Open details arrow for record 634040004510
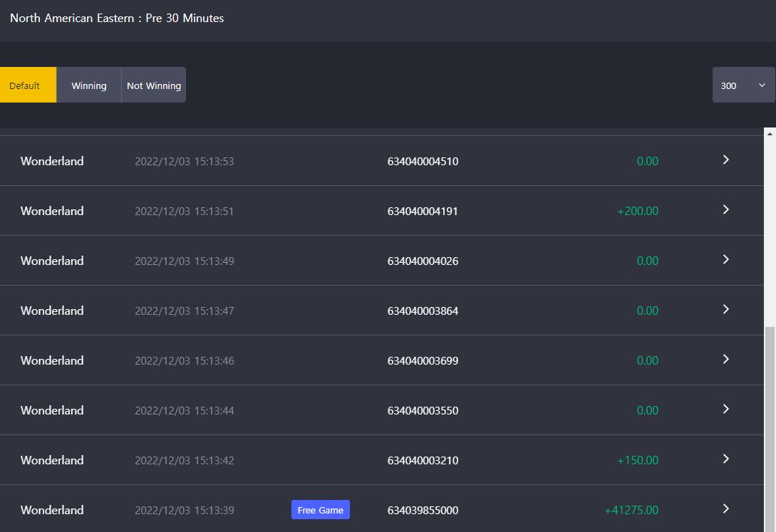 click(x=725, y=160)
